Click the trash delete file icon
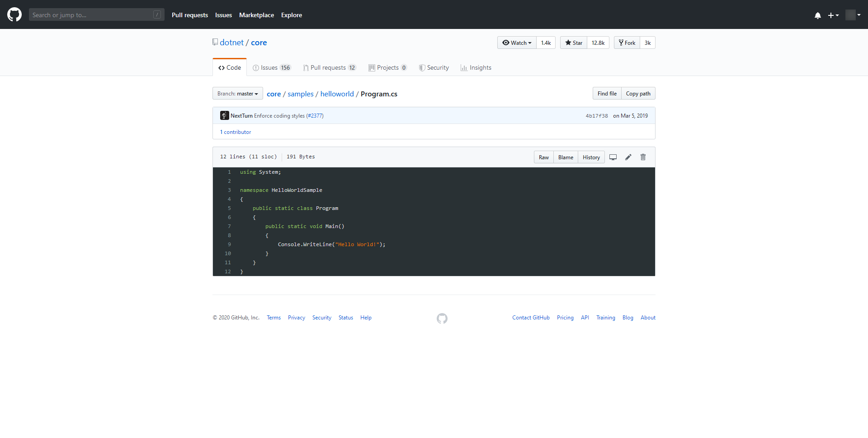The image size is (868, 438). 643,157
